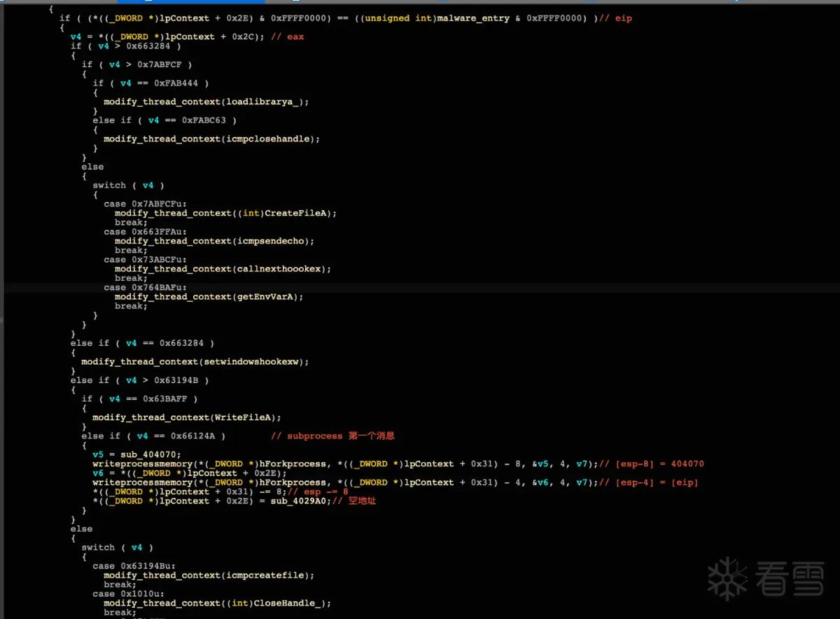Select the '// eip' comment
Image resolution: width=840 pixels, height=619 pixels.
pos(617,18)
